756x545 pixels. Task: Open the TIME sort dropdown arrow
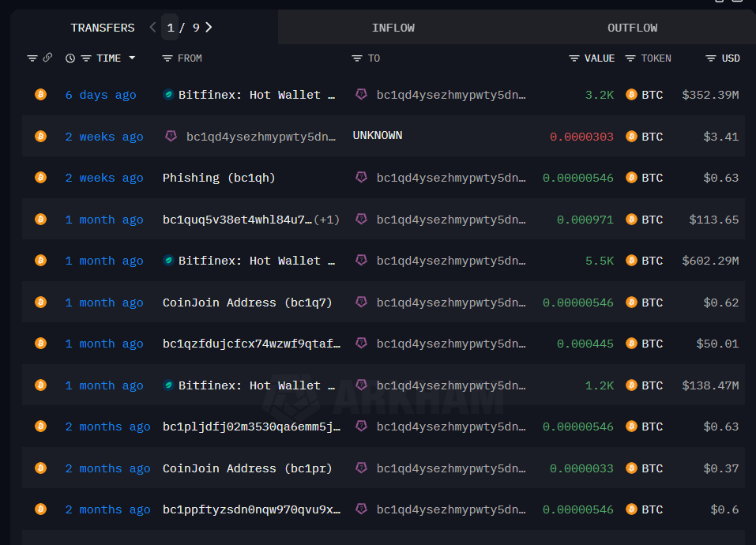click(132, 58)
